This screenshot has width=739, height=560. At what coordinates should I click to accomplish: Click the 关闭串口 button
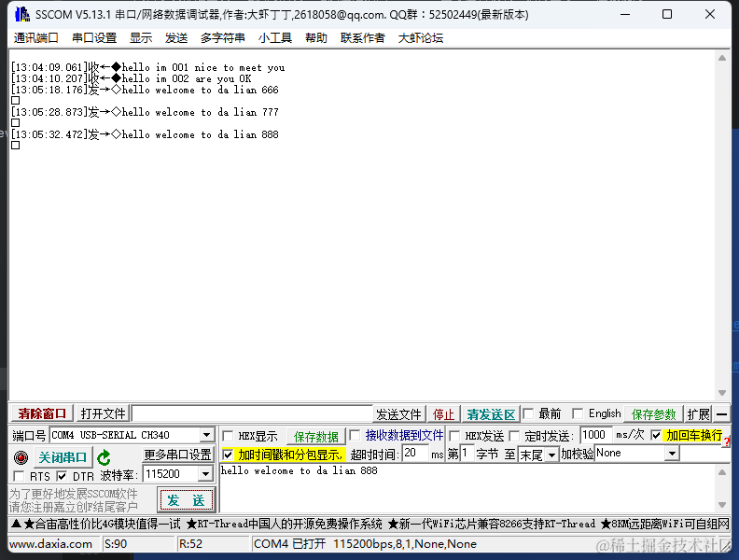click(63, 457)
